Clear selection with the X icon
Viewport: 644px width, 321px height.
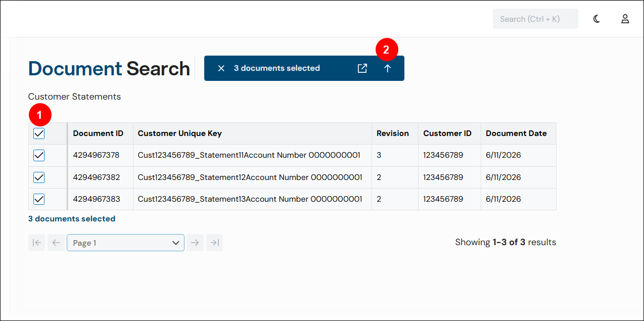[221, 68]
